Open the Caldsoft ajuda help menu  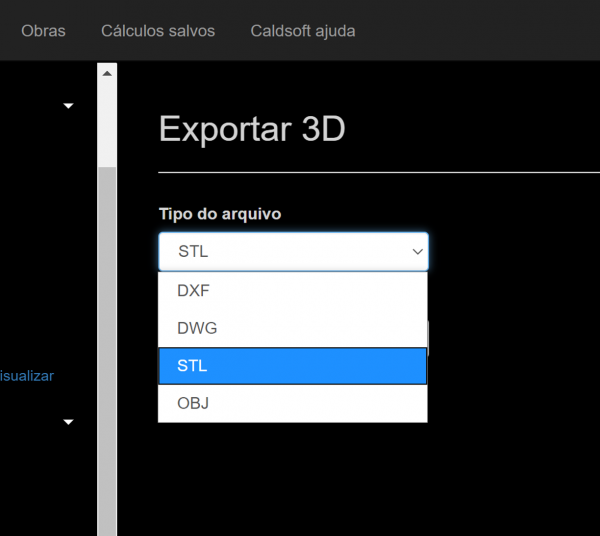pos(302,31)
